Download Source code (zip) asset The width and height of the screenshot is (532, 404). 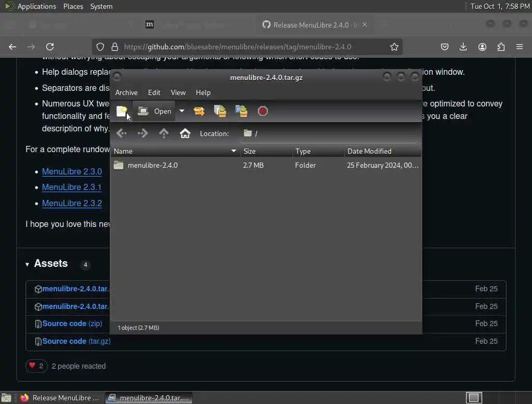[72, 324]
